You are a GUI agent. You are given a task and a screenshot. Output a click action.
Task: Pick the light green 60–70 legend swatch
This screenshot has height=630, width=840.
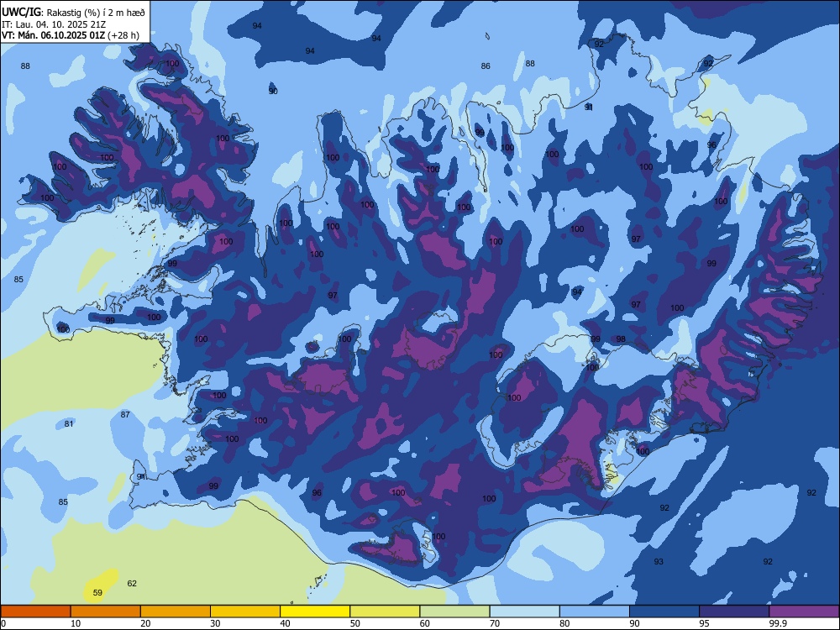[x=454, y=612]
